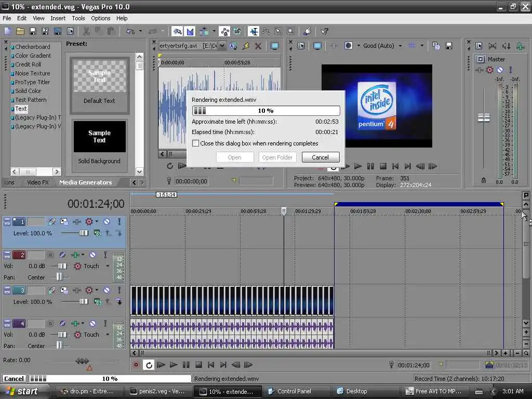This screenshot has width=532, height=399.
Task: Open track 1 Track FX gear icon
Action: coord(89,221)
